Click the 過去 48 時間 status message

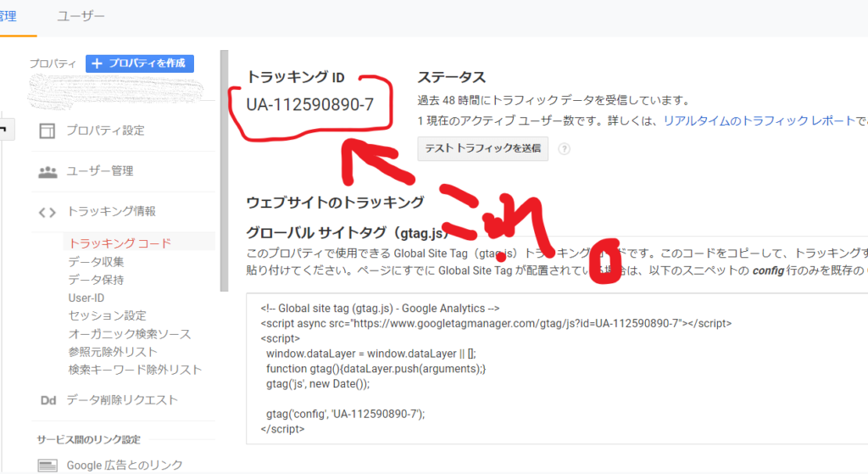pyautogui.click(x=554, y=100)
